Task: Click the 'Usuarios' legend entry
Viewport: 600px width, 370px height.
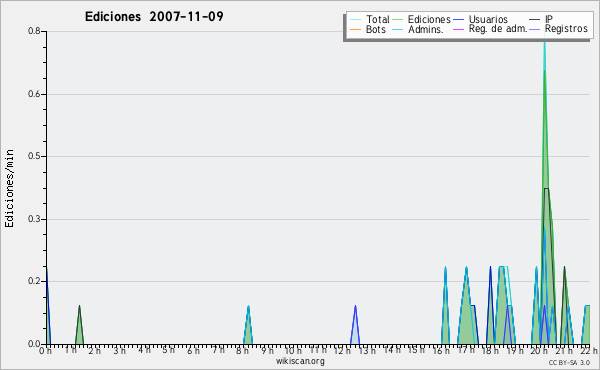Action: tap(480, 19)
